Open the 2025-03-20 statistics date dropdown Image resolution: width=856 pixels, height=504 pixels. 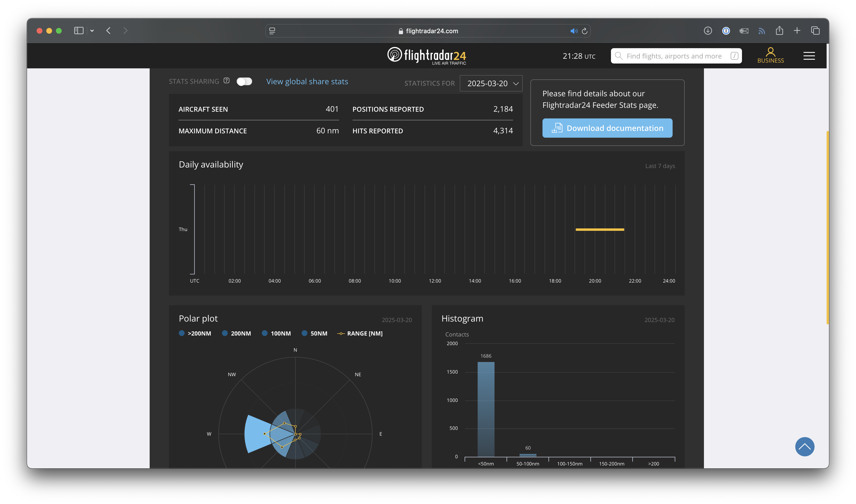point(491,84)
